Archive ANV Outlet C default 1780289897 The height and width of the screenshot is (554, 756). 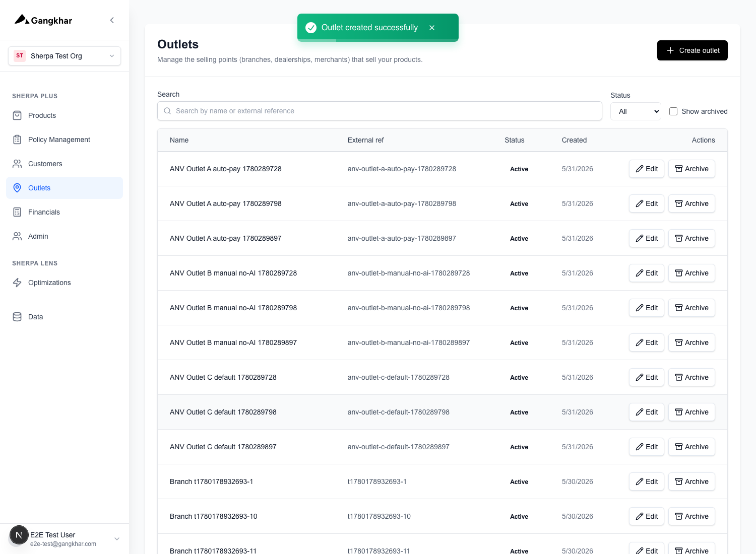coord(691,447)
